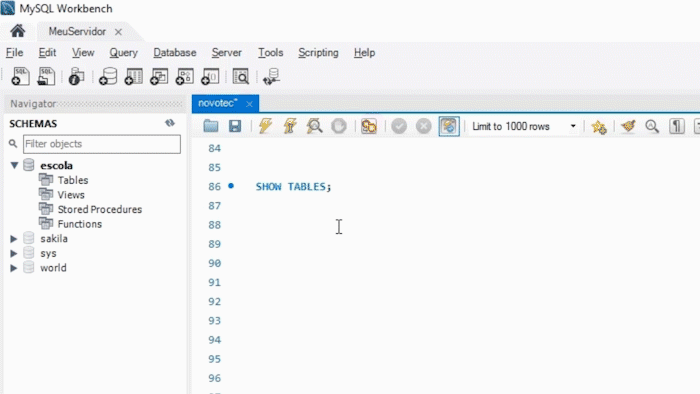This screenshot has height=394, width=700.
Task: Expand the world schema
Action: (x=14, y=268)
